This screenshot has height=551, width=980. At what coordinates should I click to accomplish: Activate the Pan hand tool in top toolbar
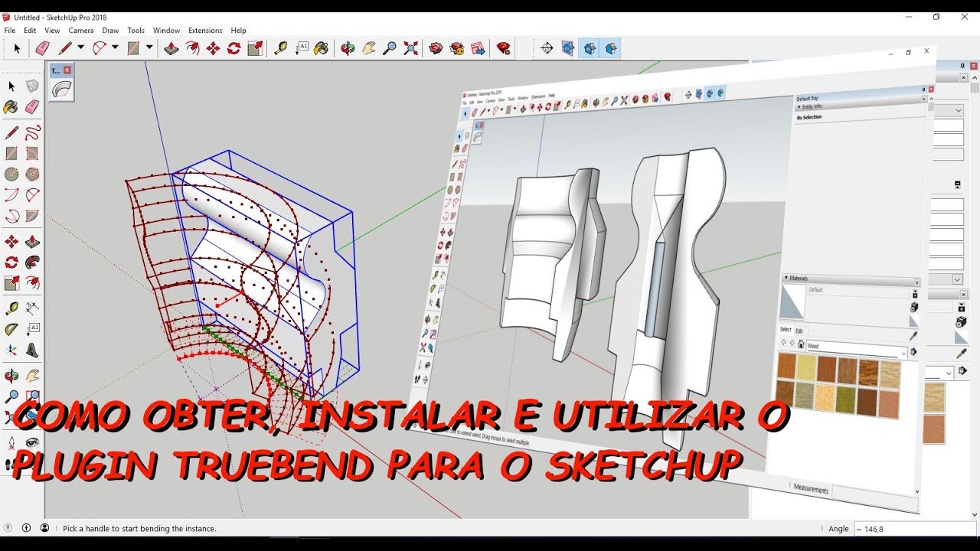[x=369, y=49]
